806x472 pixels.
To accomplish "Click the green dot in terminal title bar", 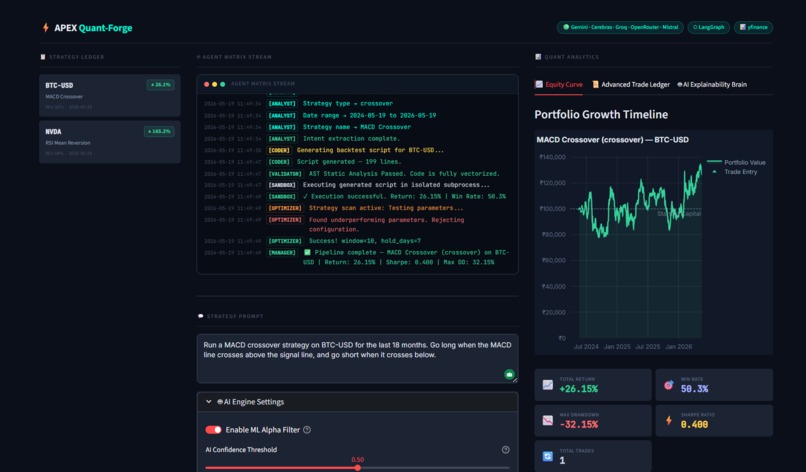I will tap(223, 84).
